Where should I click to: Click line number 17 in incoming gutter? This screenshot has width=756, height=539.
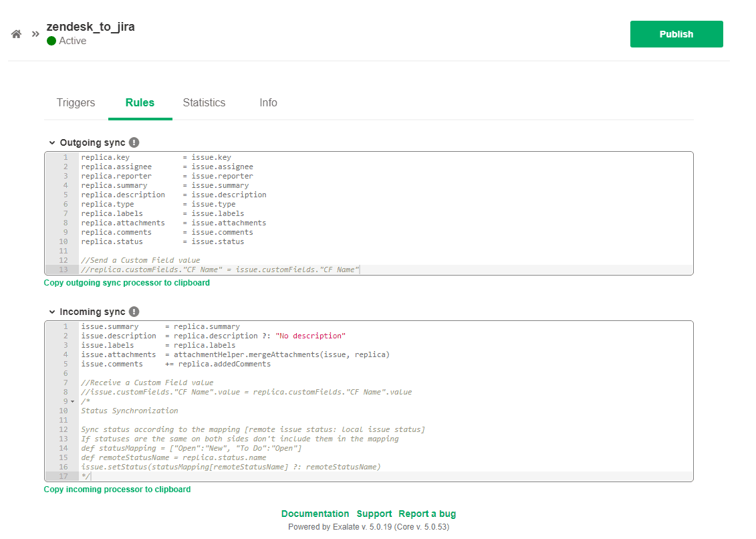click(x=64, y=476)
